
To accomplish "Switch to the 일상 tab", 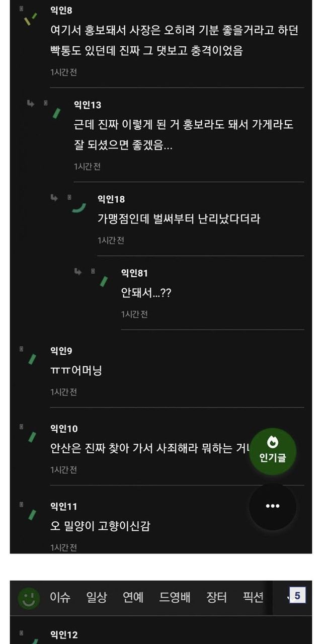I will tap(96, 598).
